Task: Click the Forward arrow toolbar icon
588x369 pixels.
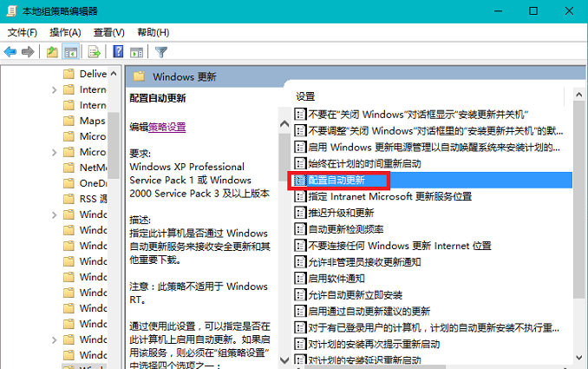Action: (x=28, y=51)
